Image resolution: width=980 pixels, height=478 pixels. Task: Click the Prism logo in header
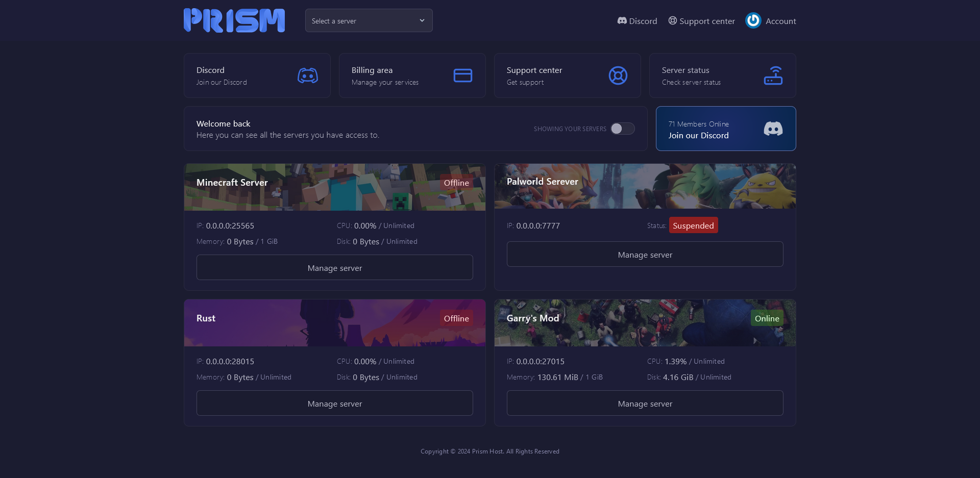pos(234,20)
